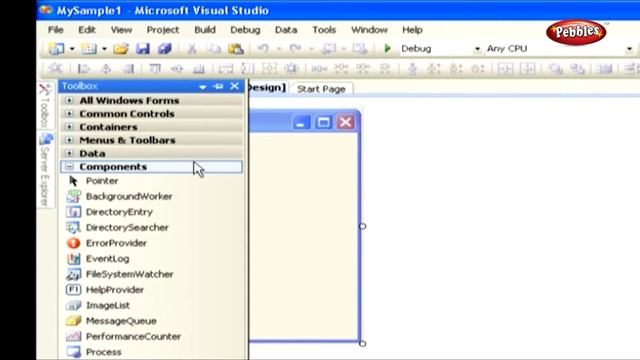Switch to the Design tab
The height and width of the screenshot is (360, 640).
tap(267, 88)
